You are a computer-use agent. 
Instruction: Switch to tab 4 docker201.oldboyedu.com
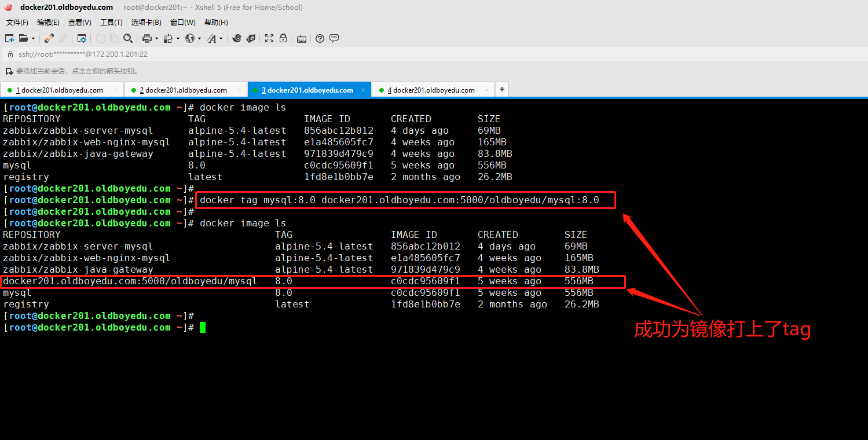click(431, 90)
